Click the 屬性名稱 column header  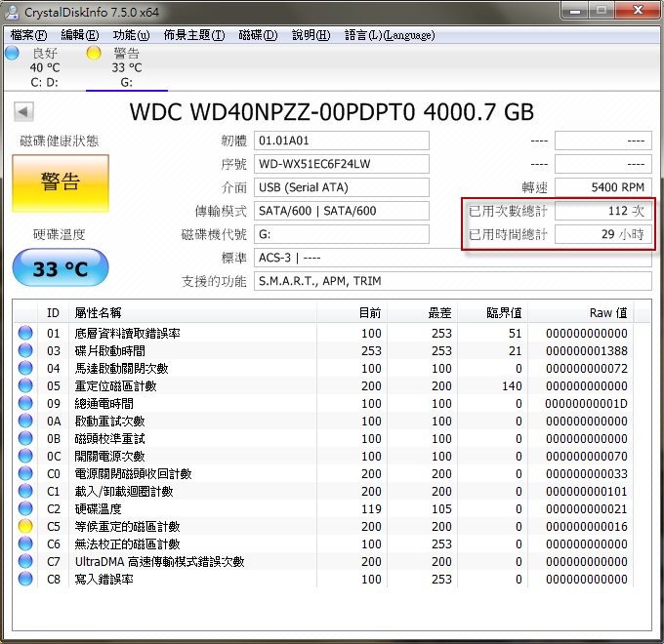(x=192, y=312)
